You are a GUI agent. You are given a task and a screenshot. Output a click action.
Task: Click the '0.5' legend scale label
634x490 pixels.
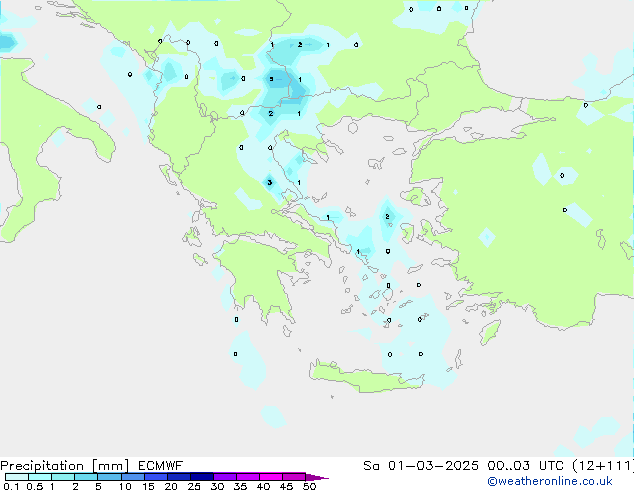(x=34, y=486)
